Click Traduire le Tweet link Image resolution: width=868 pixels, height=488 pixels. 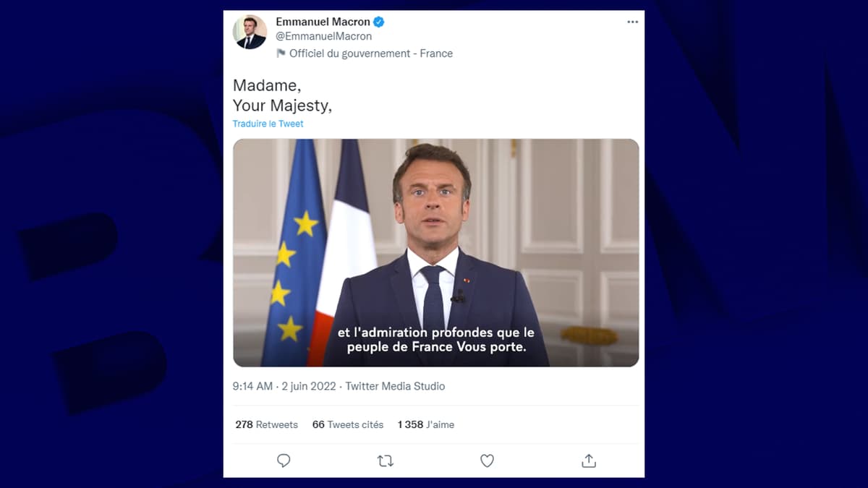click(268, 124)
